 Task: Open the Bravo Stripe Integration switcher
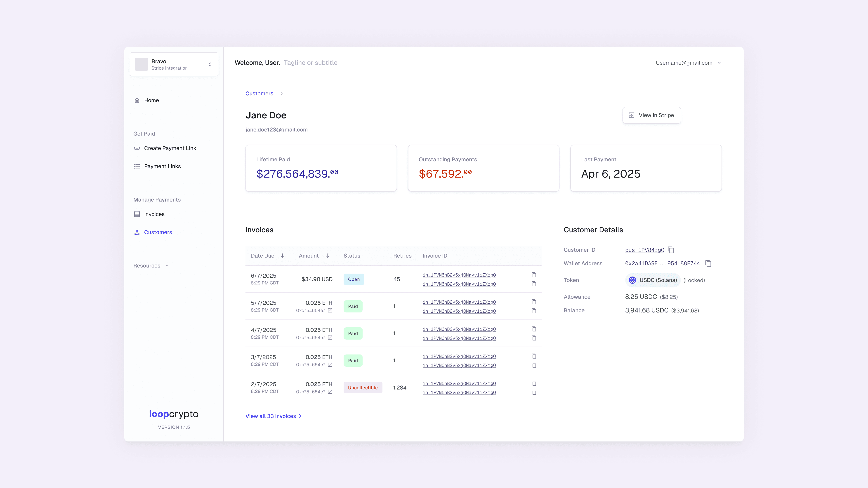point(174,64)
